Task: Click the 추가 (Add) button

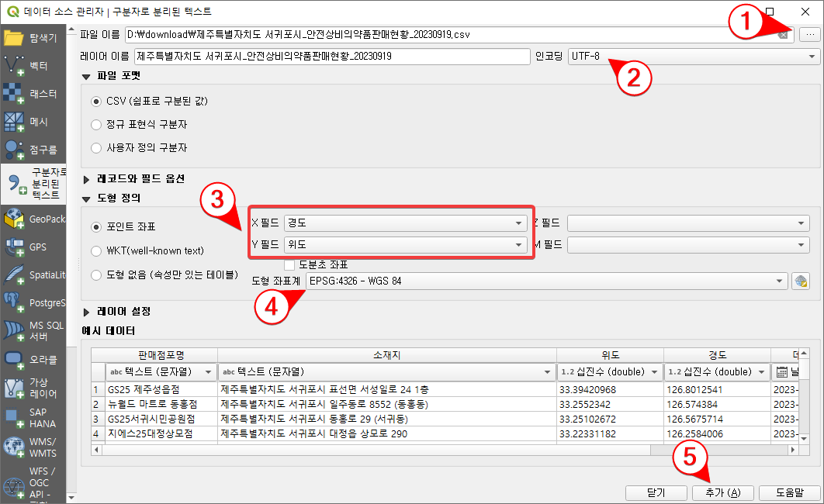Action: pyautogui.click(x=722, y=492)
